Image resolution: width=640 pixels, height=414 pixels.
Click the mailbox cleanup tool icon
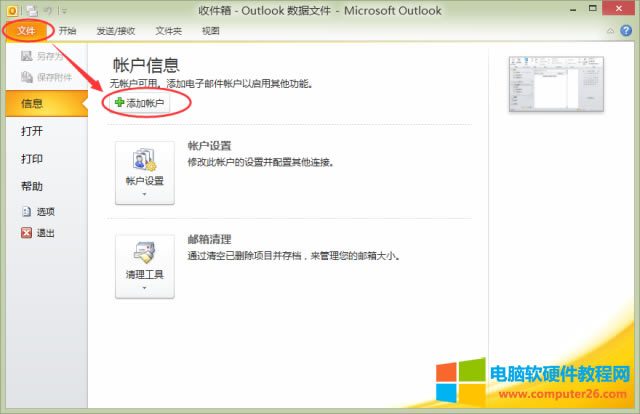144,253
